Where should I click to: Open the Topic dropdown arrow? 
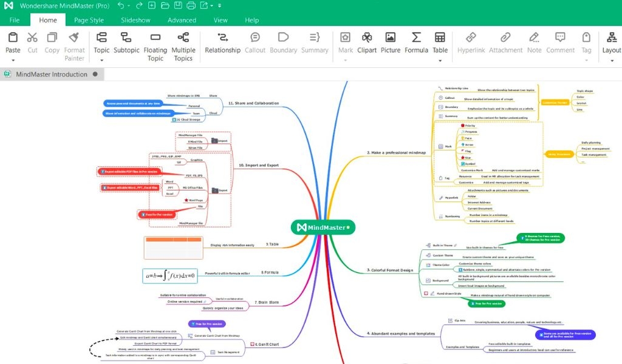101,60
